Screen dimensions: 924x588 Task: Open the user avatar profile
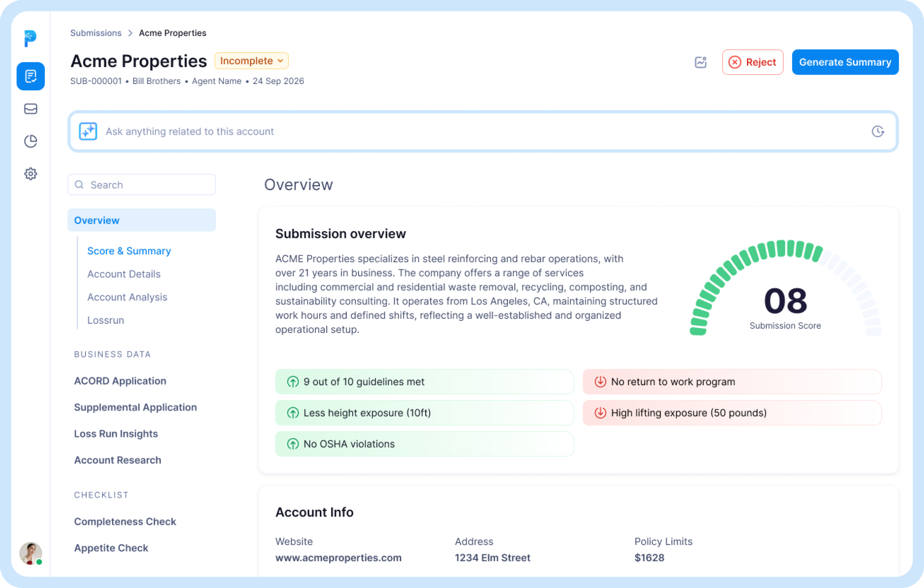pos(30,553)
